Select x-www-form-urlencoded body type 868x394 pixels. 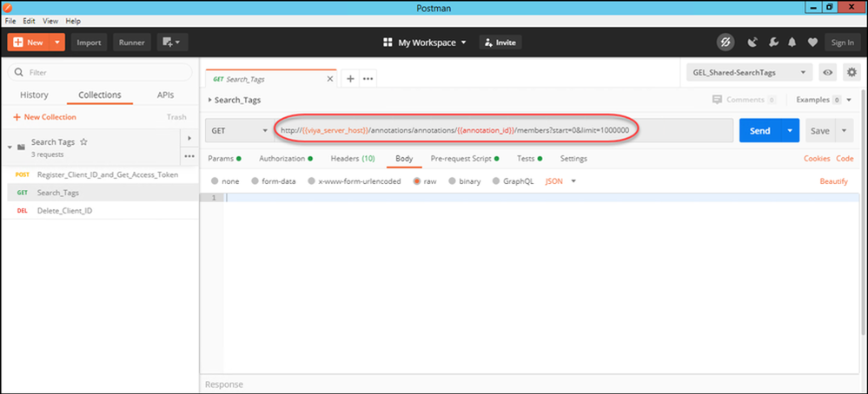[x=312, y=181]
